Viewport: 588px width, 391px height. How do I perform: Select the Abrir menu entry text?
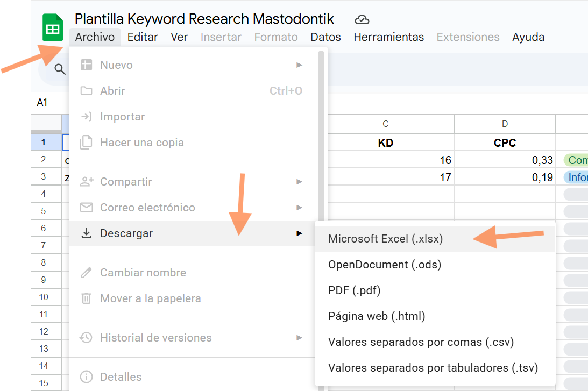pos(112,91)
